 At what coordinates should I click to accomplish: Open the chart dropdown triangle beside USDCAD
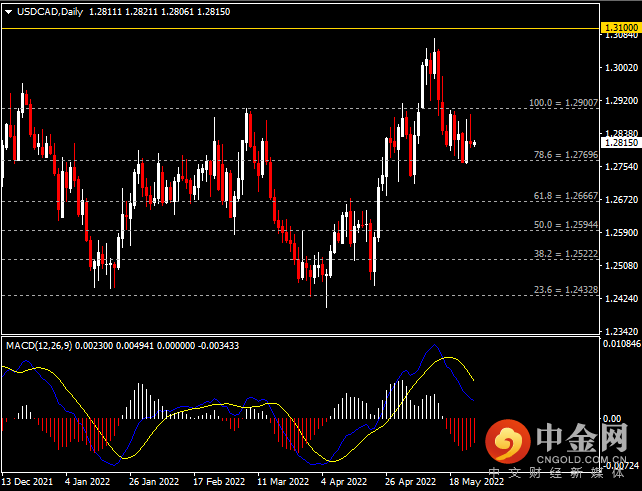point(8,12)
